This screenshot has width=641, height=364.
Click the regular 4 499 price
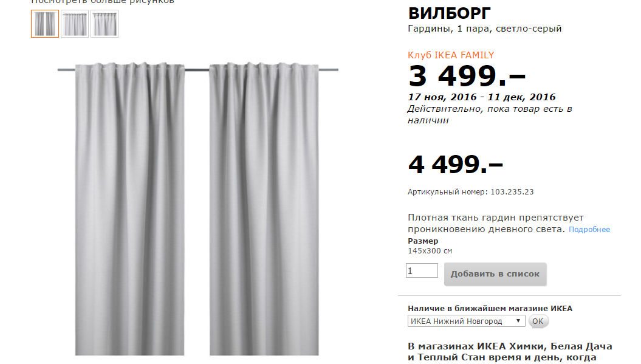[x=456, y=165]
